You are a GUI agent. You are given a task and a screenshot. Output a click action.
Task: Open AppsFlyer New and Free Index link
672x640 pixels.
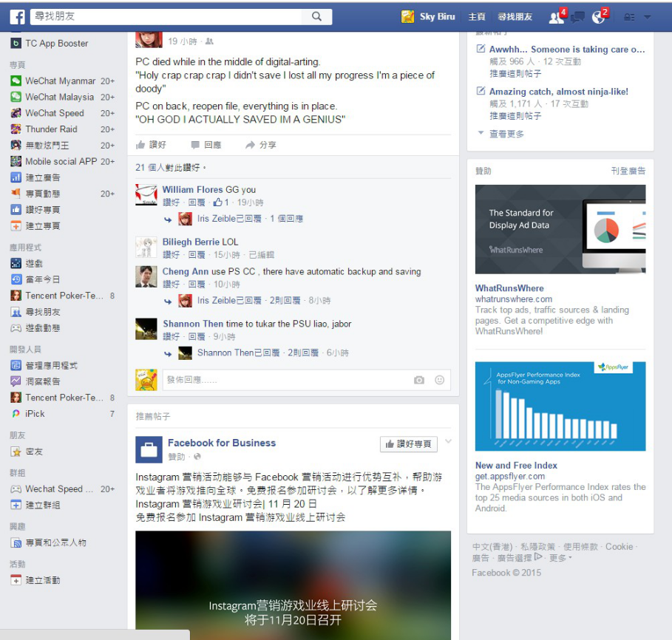(x=516, y=466)
